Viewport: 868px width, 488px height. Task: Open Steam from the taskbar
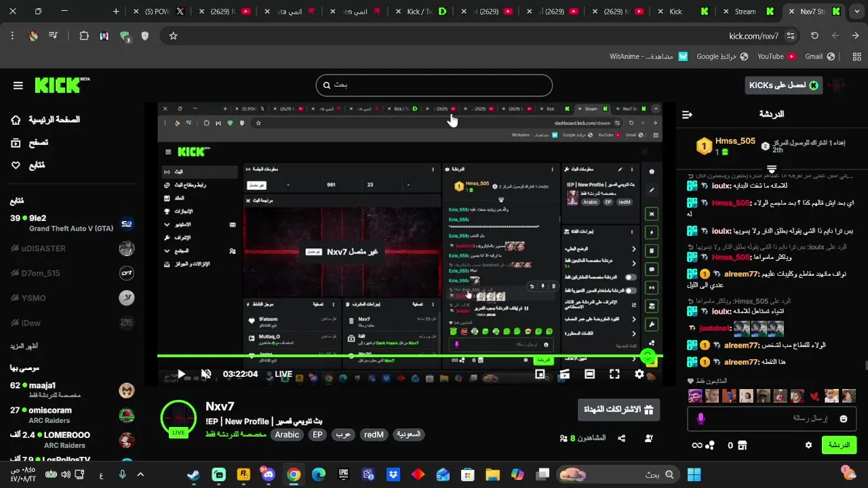pos(193,474)
